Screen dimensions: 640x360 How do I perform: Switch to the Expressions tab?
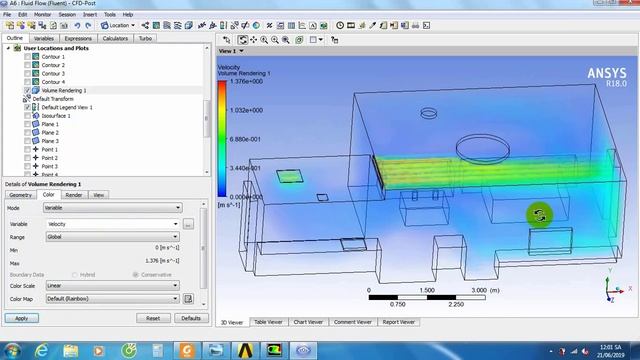coord(78,38)
